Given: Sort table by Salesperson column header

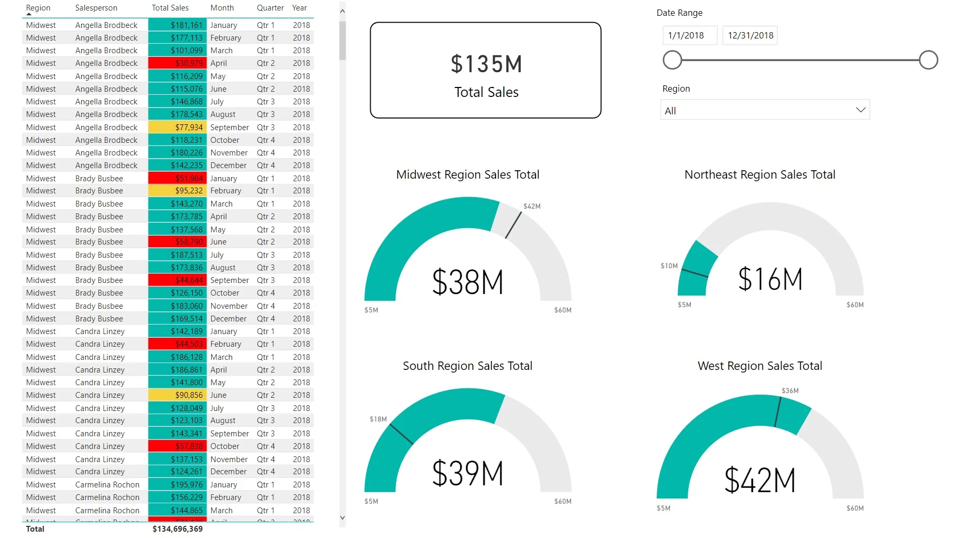Looking at the screenshot, I should tap(96, 8).
